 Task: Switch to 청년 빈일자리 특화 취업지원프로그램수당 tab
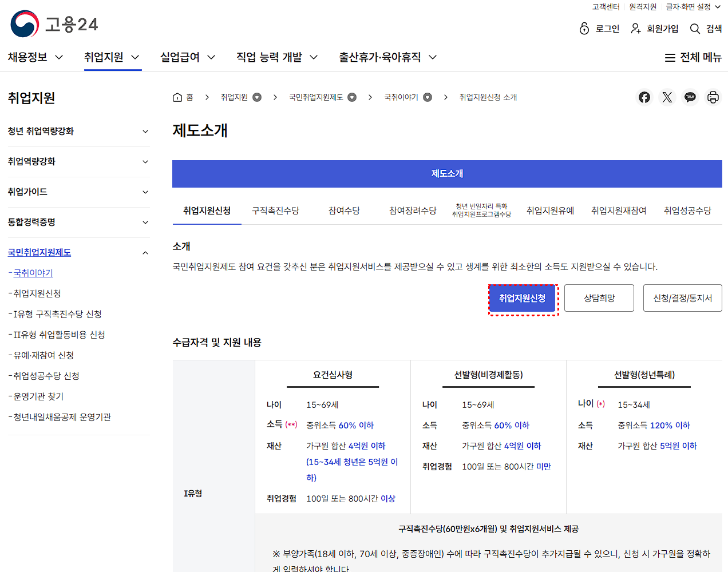481,210
